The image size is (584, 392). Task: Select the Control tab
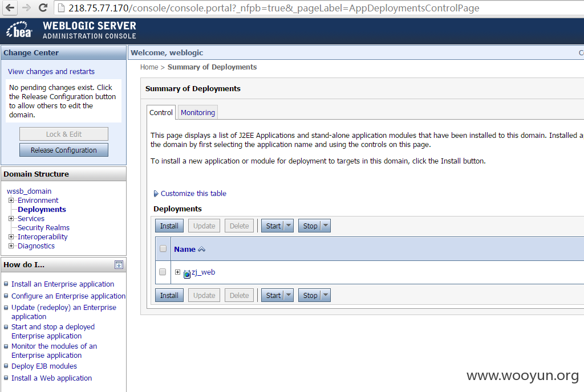tap(161, 112)
